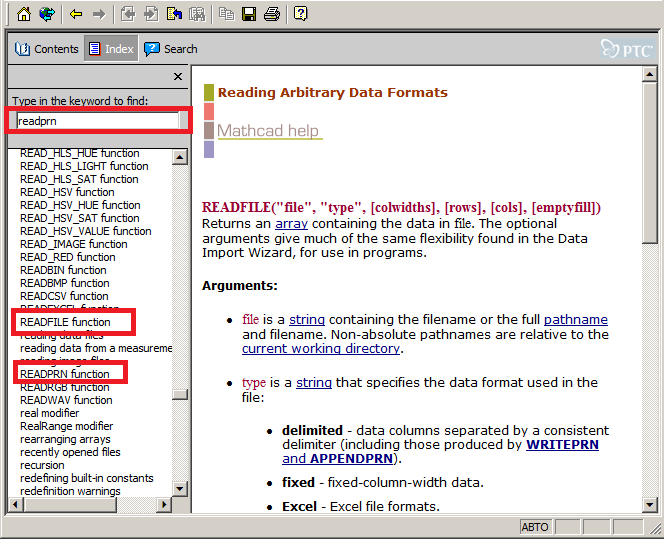Select RealRange modifier entry
Viewport: 664px width, 539px height.
(67, 426)
